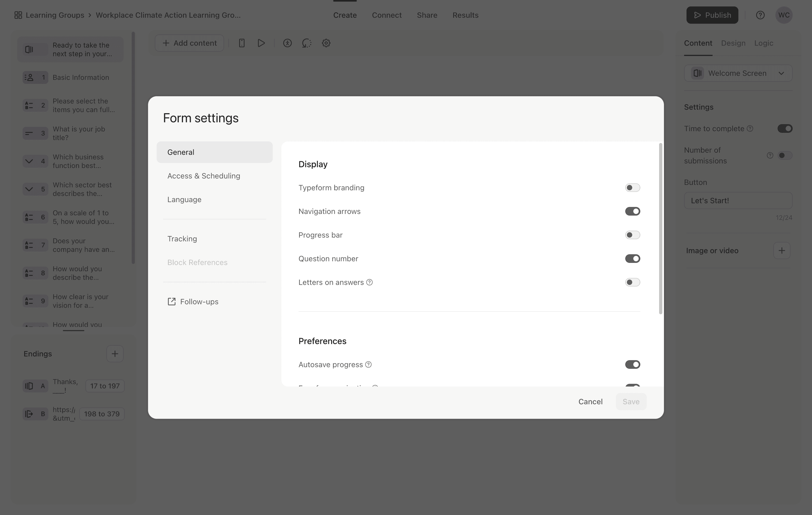The width and height of the screenshot is (812, 515).
Task: Click the dropdown icon for question 4
Action: [29, 161]
